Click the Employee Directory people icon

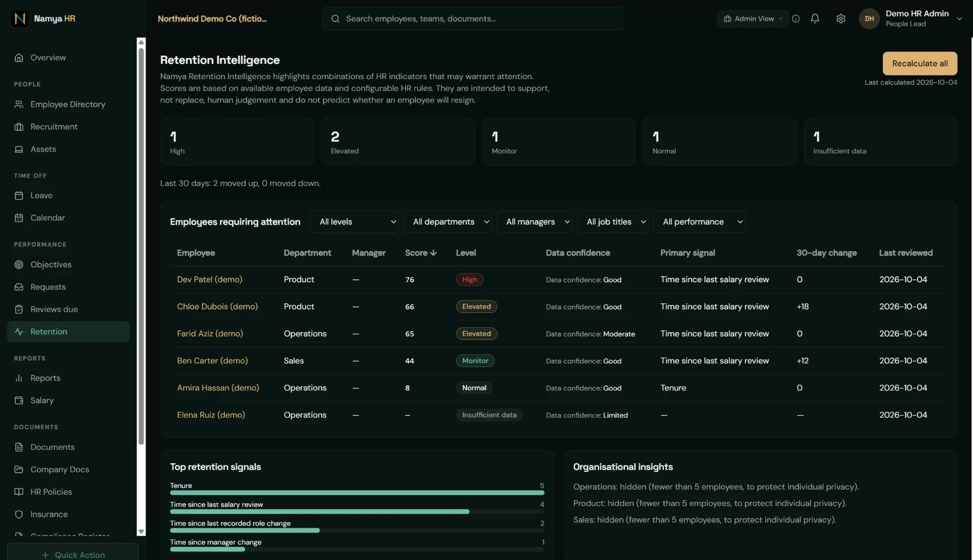pos(19,105)
